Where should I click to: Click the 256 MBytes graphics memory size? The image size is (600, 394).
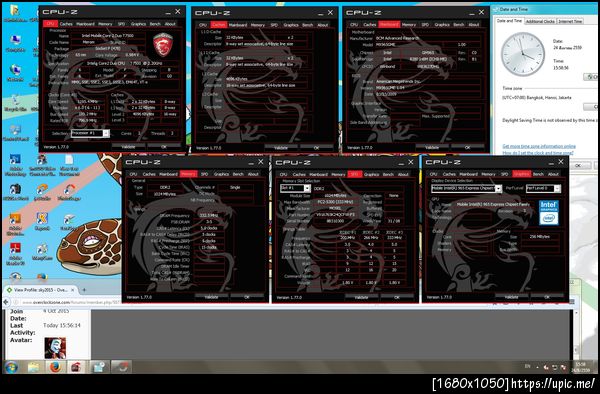click(x=540, y=236)
